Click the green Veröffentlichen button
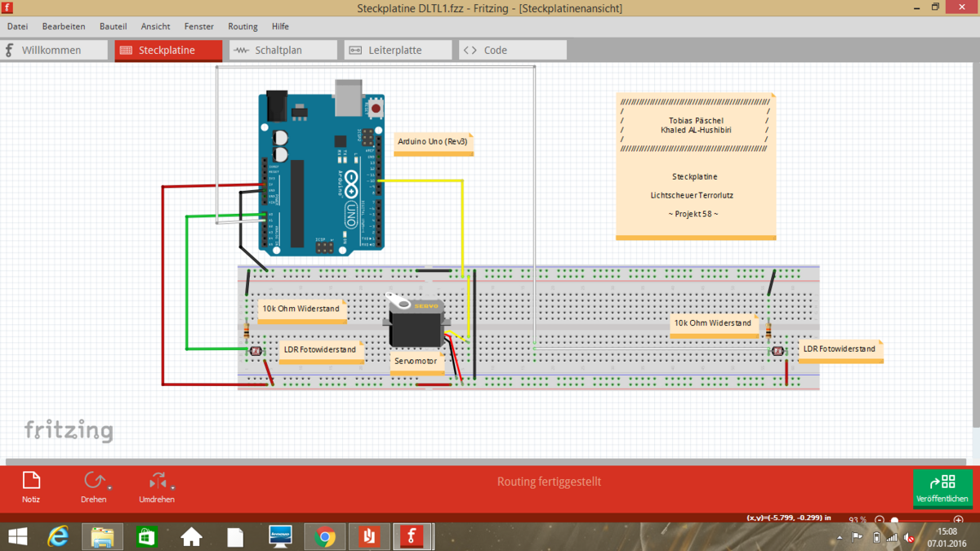This screenshot has height=551, width=980. tap(942, 488)
